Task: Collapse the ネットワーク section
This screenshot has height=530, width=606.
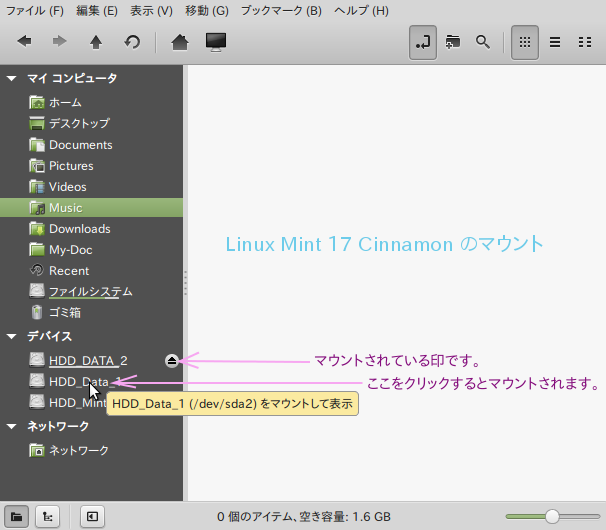Action: tap(12, 426)
